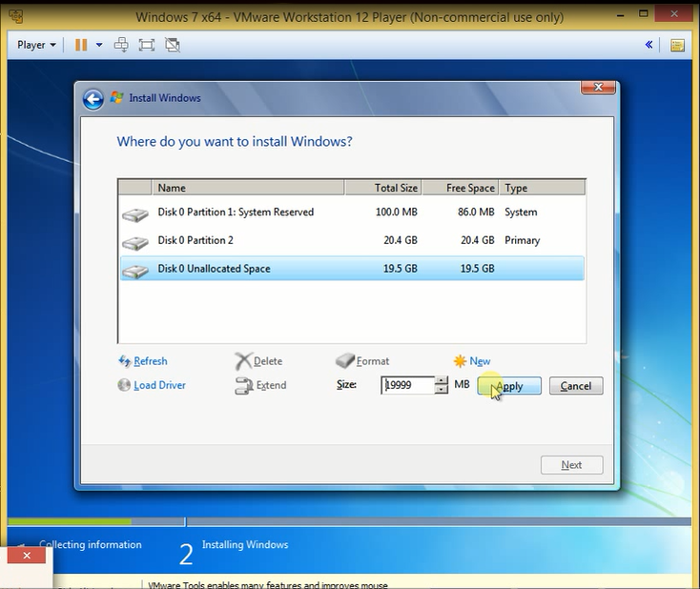Click the Extend option

[261, 385]
